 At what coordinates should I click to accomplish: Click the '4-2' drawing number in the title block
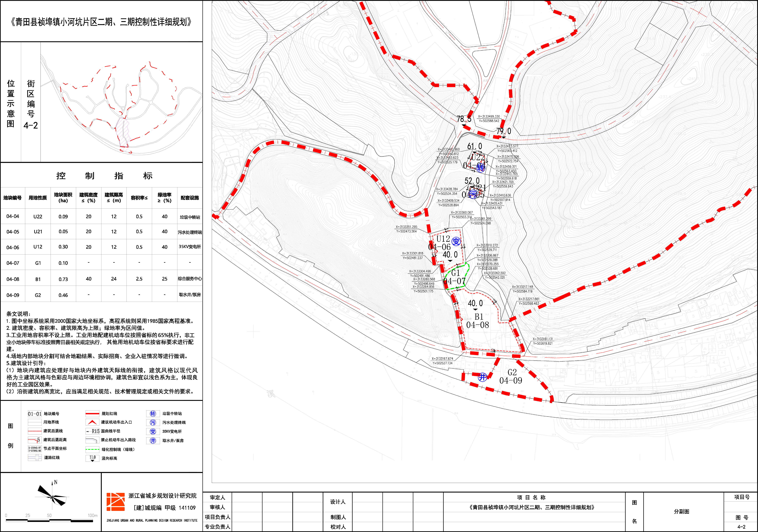[x=741, y=527]
